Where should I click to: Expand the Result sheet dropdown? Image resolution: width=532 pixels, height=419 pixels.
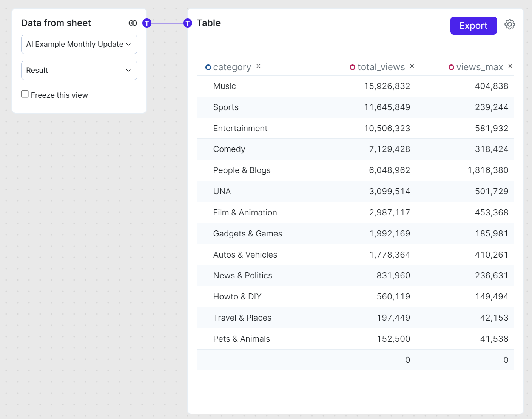pos(79,70)
